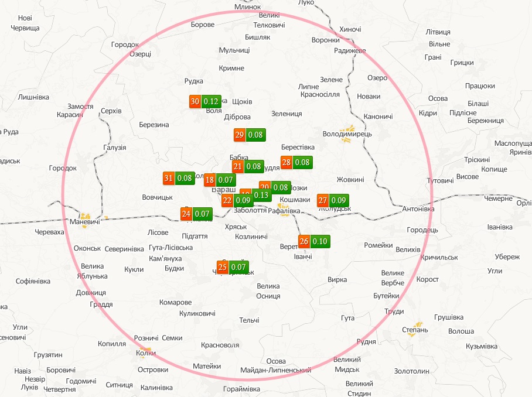Click the Антонівка place label
This screenshot has width=532, height=397.
tap(419, 209)
